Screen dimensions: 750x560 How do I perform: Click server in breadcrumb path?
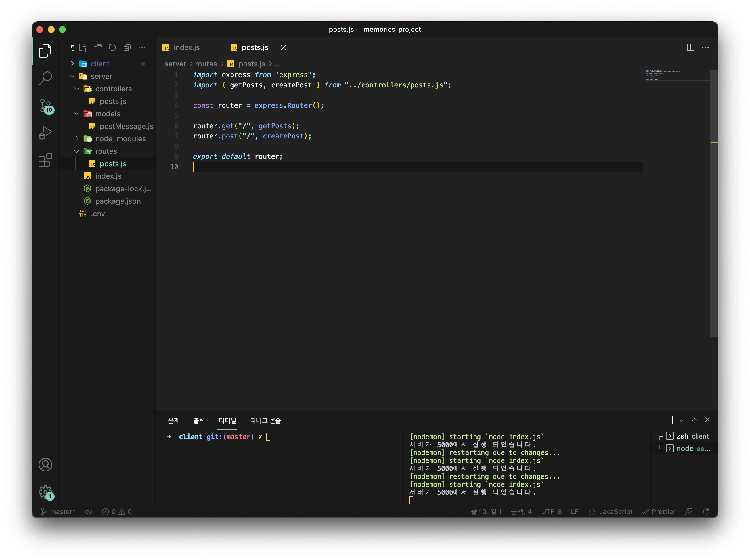(x=175, y=64)
